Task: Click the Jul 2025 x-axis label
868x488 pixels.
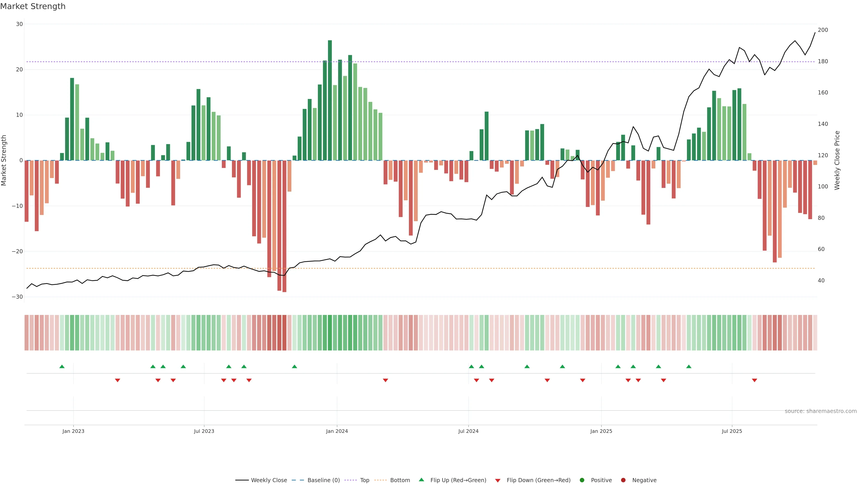Action: tap(731, 431)
